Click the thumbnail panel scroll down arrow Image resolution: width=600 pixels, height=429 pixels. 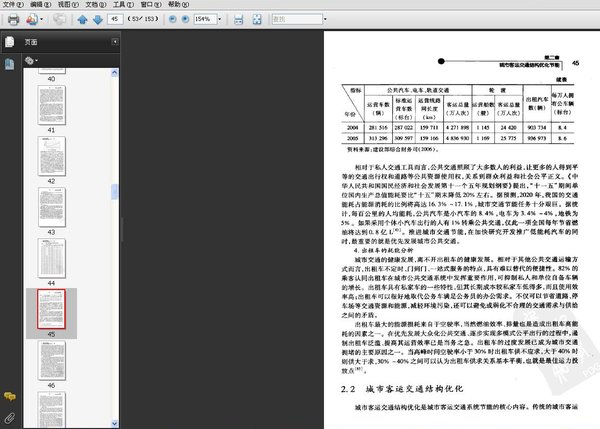point(114,423)
